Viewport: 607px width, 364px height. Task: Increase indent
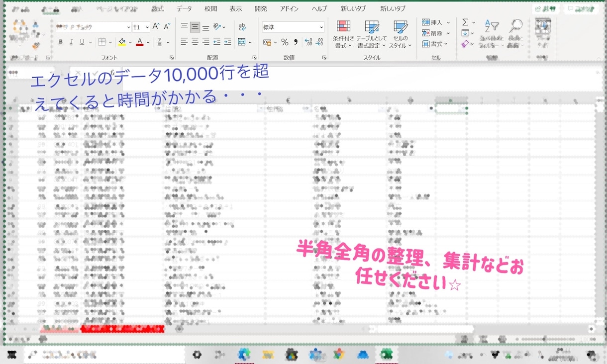(227, 42)
